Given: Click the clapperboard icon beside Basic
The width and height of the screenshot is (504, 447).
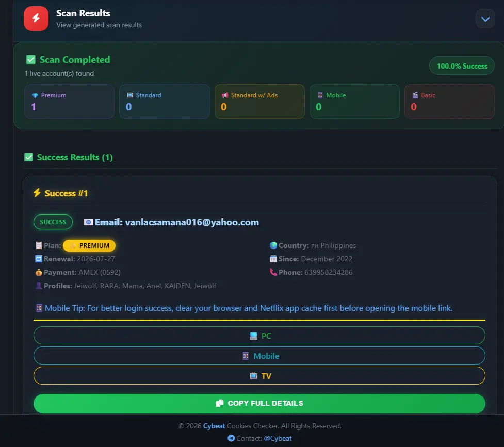Looking at the screenshot, I should point(415,95).
